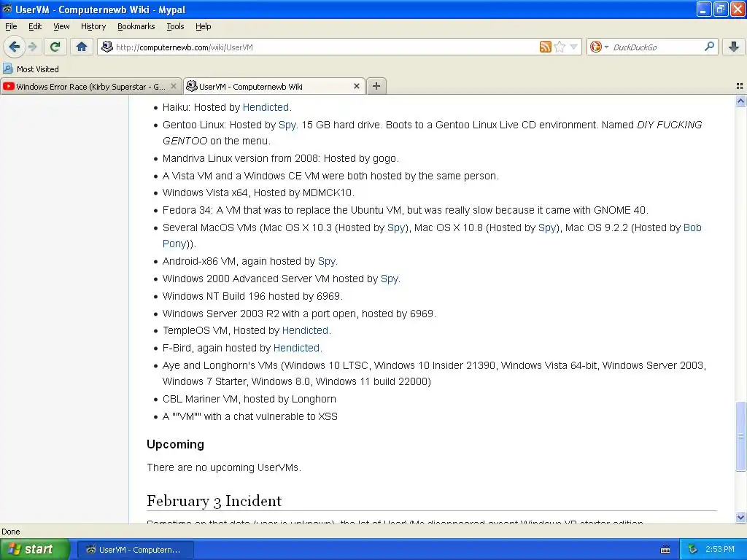Click the Mypal title bar app icon
747x560 pixels.
point(7,9)
